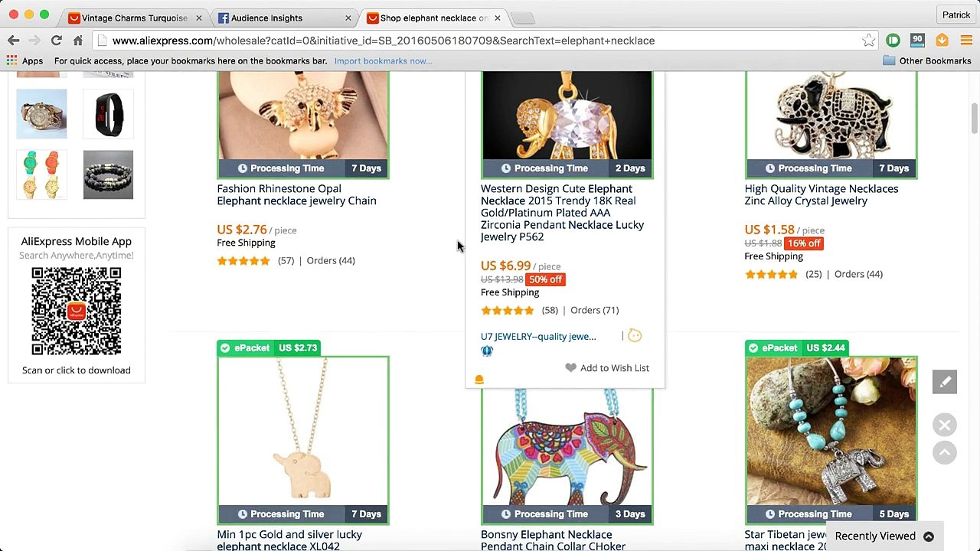Click the pencil edit floating icon
This screenshot has height=551, width=980.
[x=945, y=382]
